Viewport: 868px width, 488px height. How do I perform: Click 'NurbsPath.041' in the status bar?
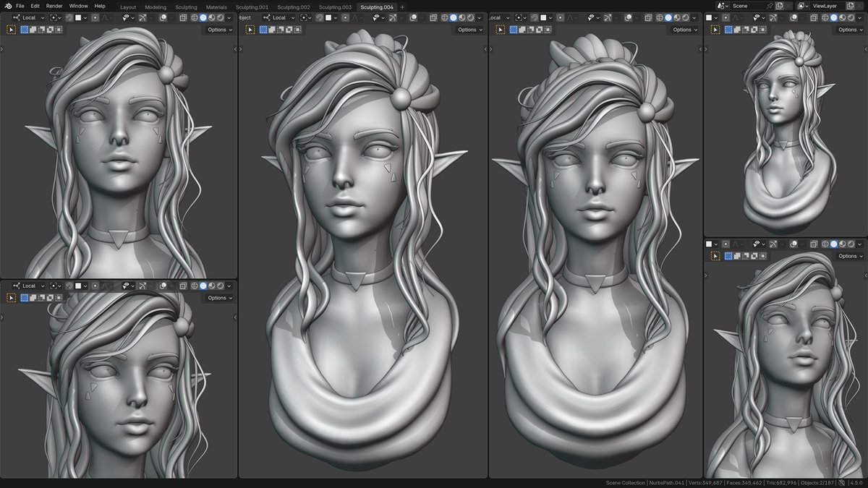coord(665,482)
